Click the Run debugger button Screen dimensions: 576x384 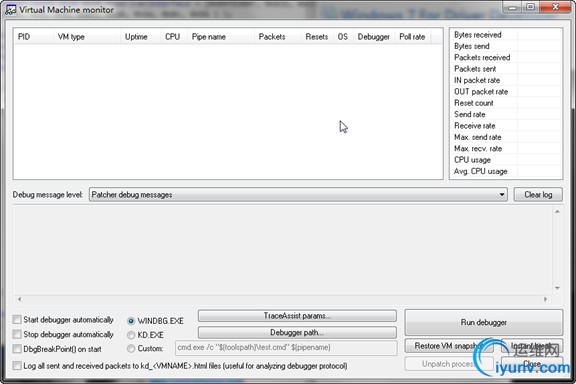click(483, 322)
